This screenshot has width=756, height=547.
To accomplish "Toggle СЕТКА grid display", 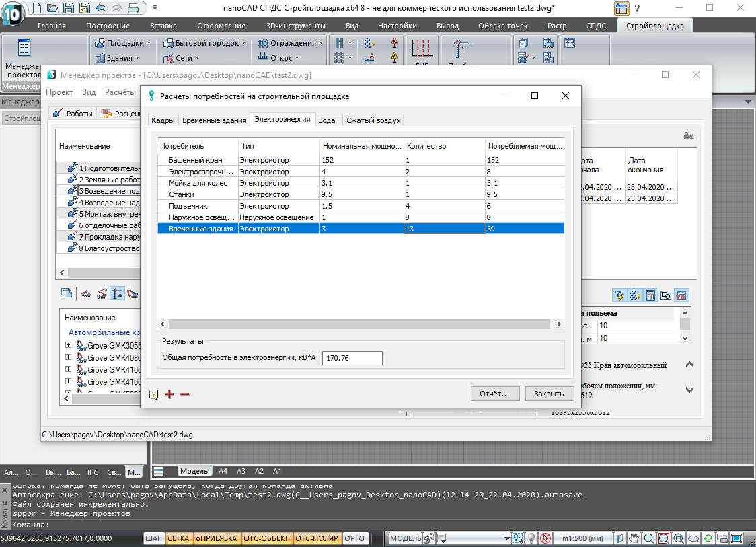I will pyautogui.click(x=178, y=538).
